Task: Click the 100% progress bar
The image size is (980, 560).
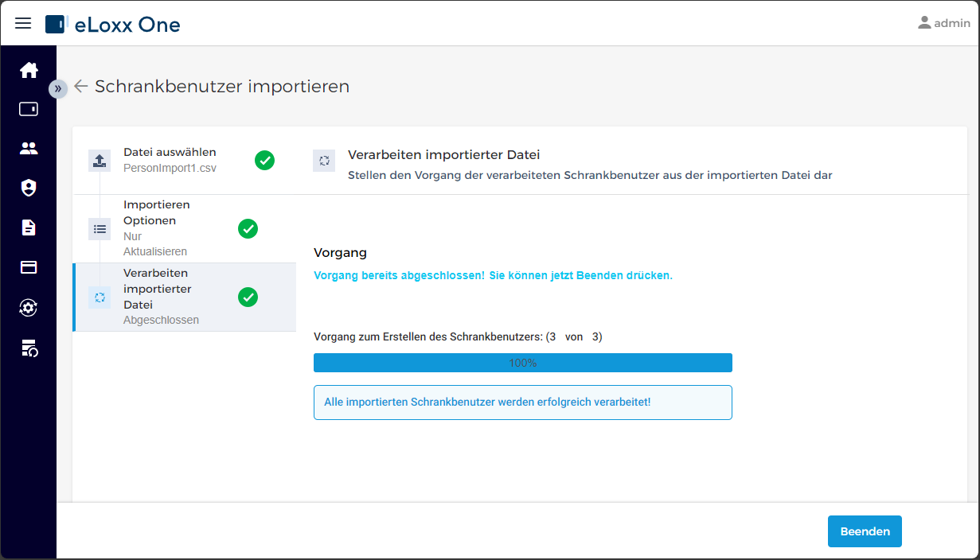Action: 523,363
